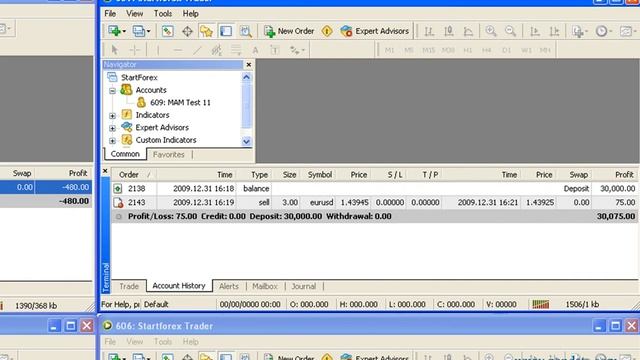Switch to Trade tab in Terminal
The image size is (640, 360).
(x=129, y=287)
